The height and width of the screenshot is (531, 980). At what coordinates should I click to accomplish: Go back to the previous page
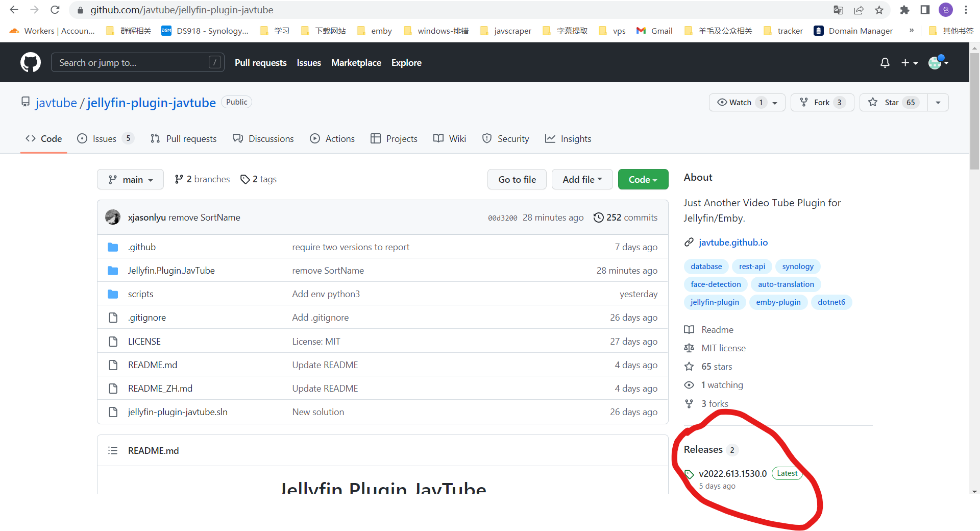pos(14,10)
